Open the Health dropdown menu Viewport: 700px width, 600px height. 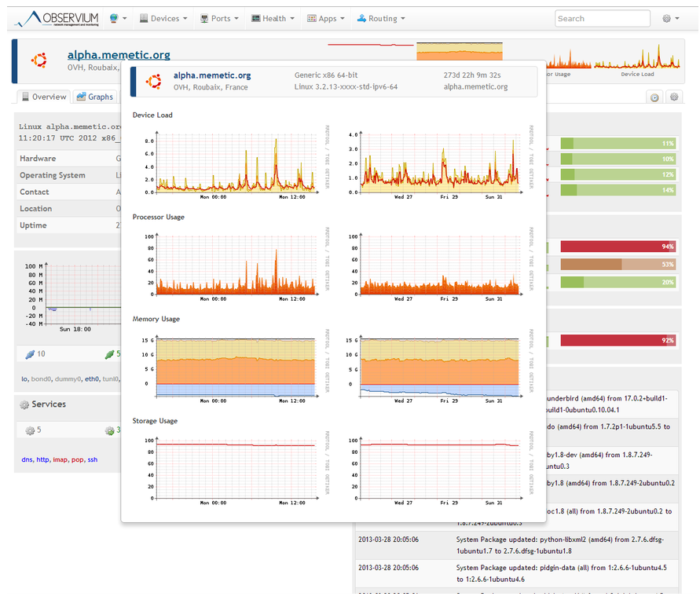(x=272, y=17)
